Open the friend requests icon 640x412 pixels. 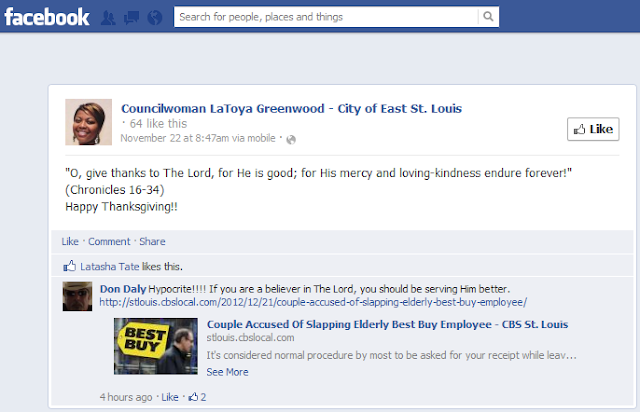point(108,18)
